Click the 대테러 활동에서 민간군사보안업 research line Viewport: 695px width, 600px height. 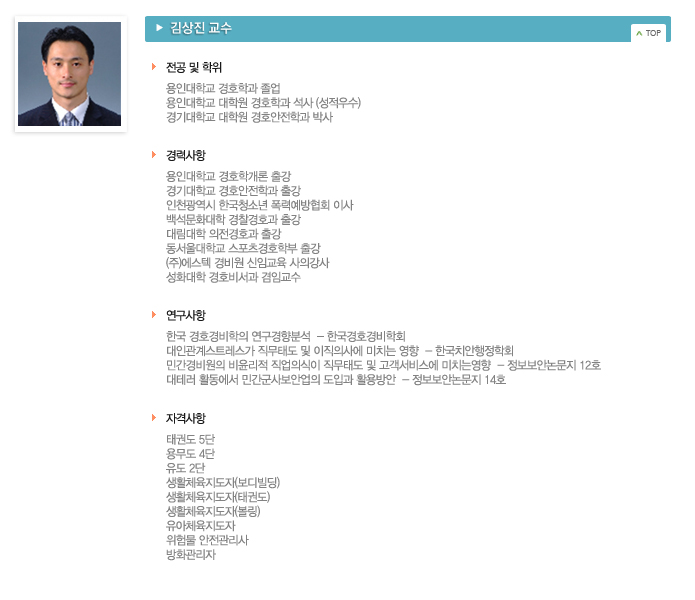336,380
